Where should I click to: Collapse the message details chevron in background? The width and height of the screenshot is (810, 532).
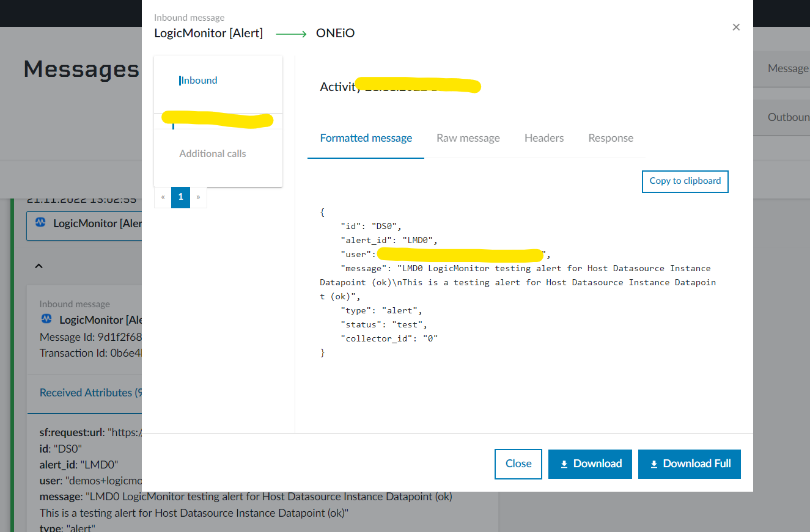coord(38,266)
